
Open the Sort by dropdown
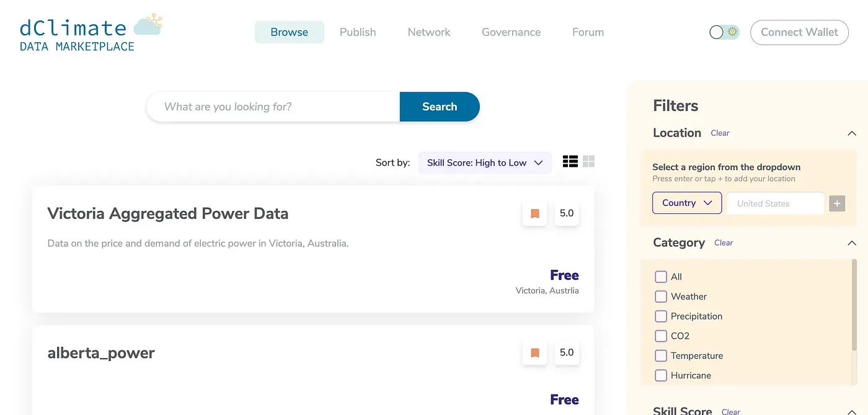[485, 163]
